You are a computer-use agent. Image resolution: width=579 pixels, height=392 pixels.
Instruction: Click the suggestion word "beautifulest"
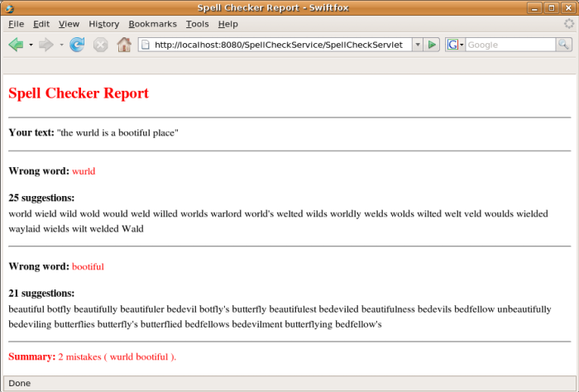[x=293, y=309]
